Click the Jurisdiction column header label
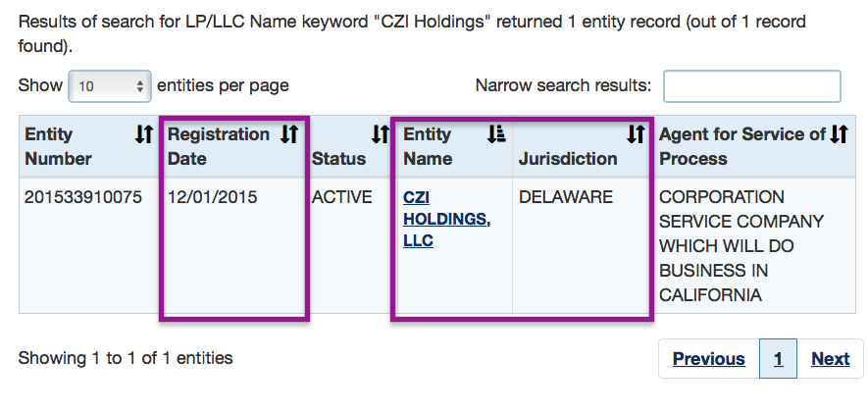The height and width of the screenshot is (413, 868). (x=568, y=159)
